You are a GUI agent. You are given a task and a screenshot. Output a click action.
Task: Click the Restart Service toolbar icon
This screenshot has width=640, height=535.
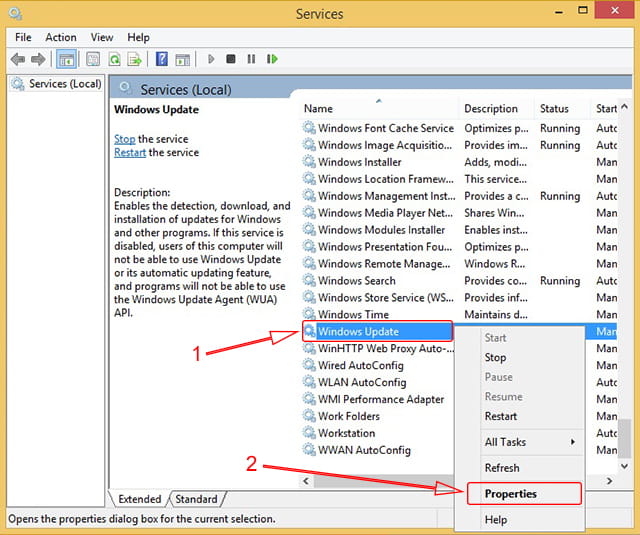click(272, 59)
